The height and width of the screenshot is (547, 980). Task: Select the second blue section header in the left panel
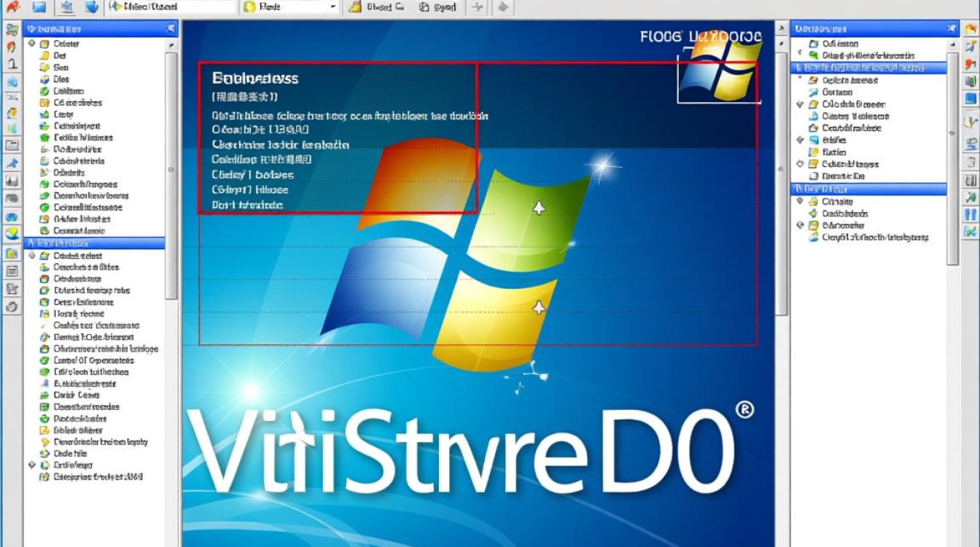(x=95, y=243)
